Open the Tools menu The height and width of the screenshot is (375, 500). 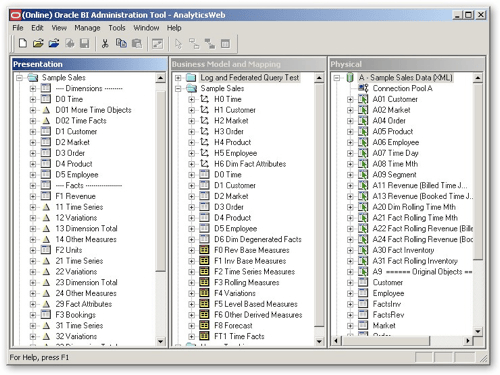[x=117, y=28]
